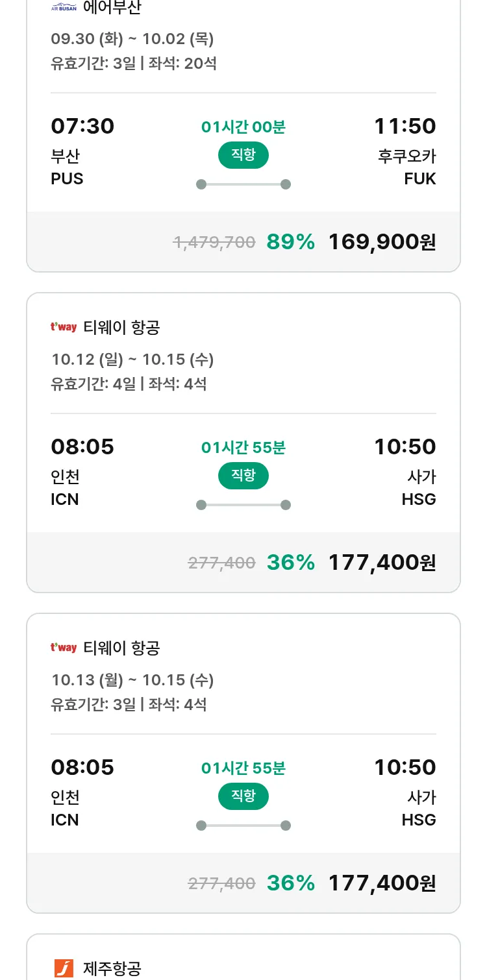Tap the Air Busan airline logo

click(x=64, y=8)
